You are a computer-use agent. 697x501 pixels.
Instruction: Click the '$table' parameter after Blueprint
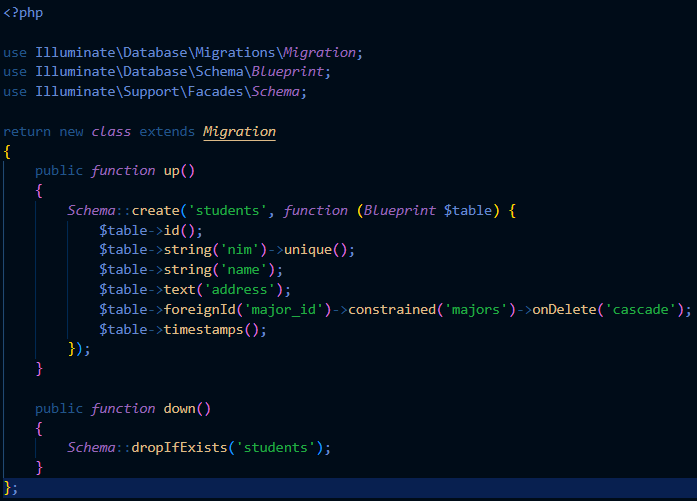point(468,210)
